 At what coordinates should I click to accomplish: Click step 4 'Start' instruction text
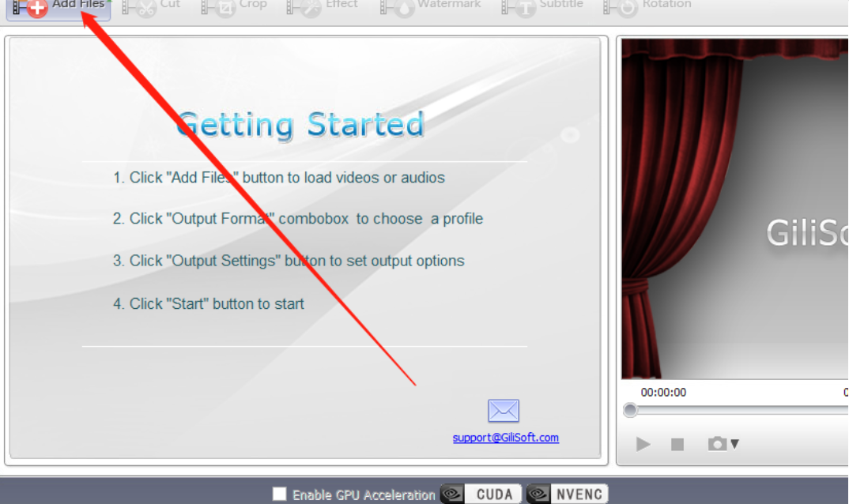pyautogui.click(x=209, y=303)
